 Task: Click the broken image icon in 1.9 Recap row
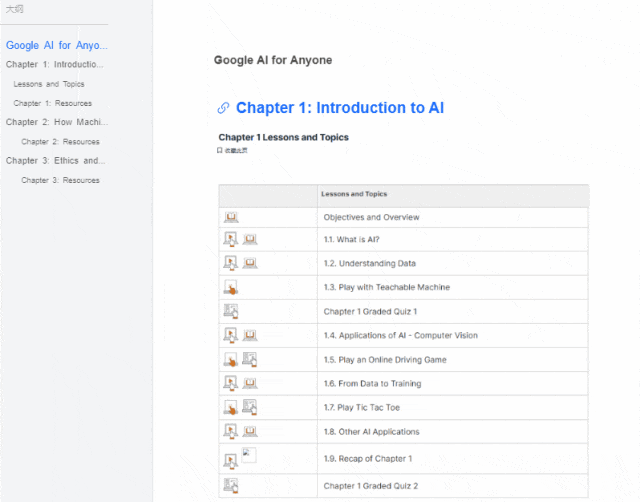pyautogui.click(x=249, y=455)
